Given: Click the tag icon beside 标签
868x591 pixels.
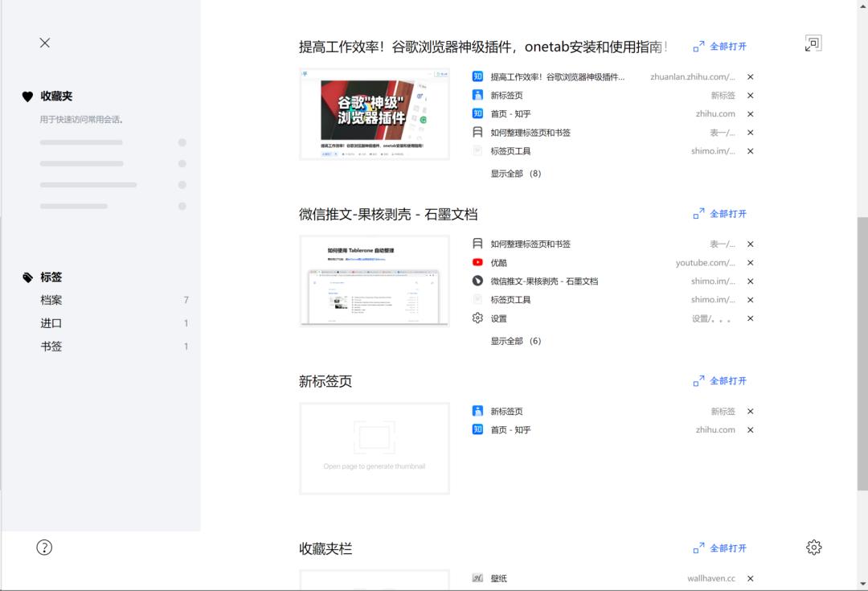Looking at the screenshot, I should (27, 277).
